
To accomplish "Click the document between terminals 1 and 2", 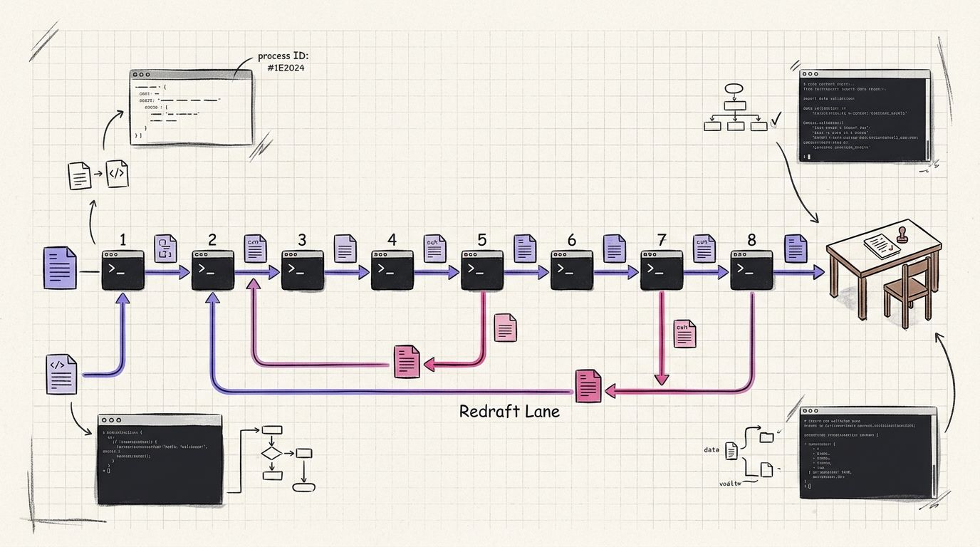I will coord(165,249).
